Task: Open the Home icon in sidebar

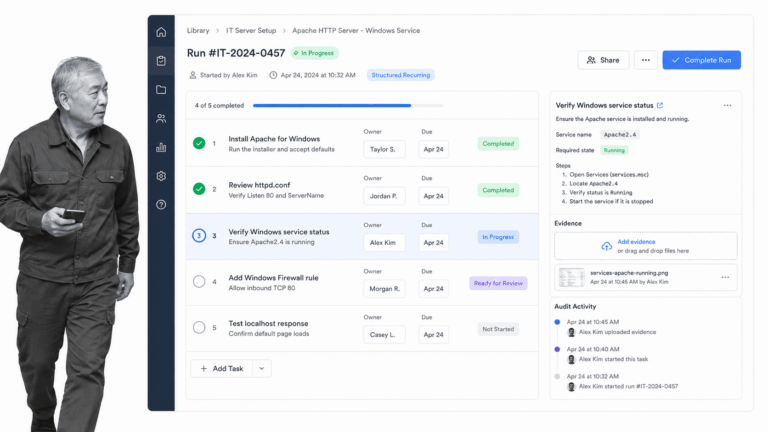Action: 161,32
